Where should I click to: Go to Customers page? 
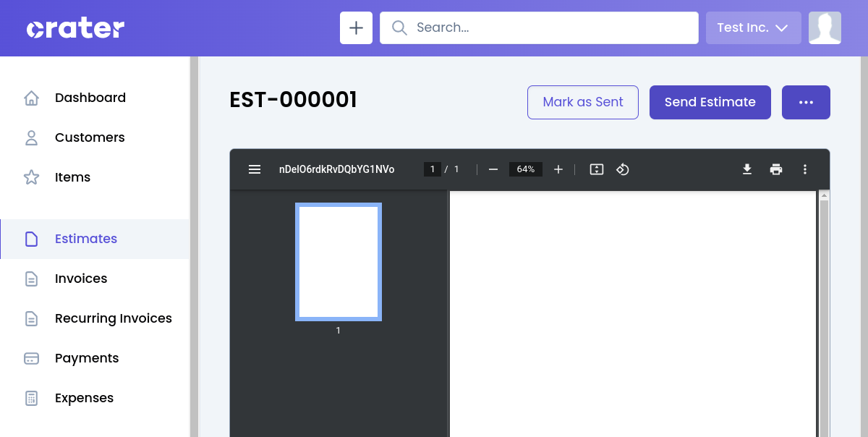click(x=95, y=137)
